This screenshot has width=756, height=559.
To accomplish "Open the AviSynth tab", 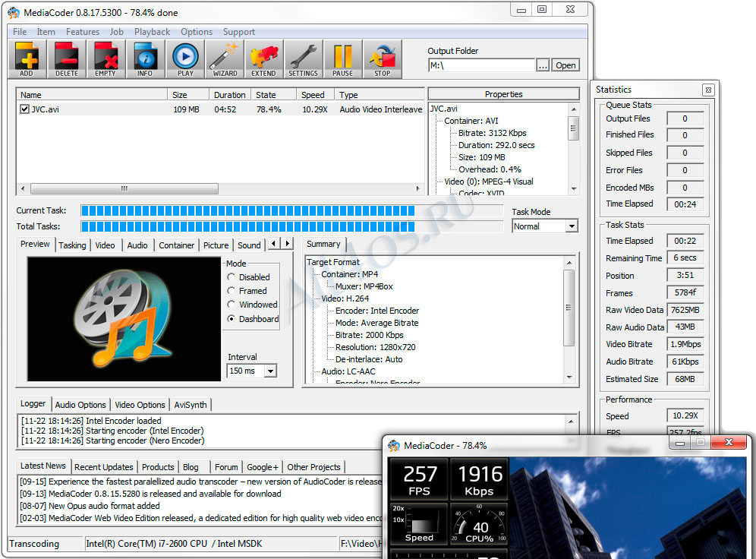I will [x=191, y=405].
